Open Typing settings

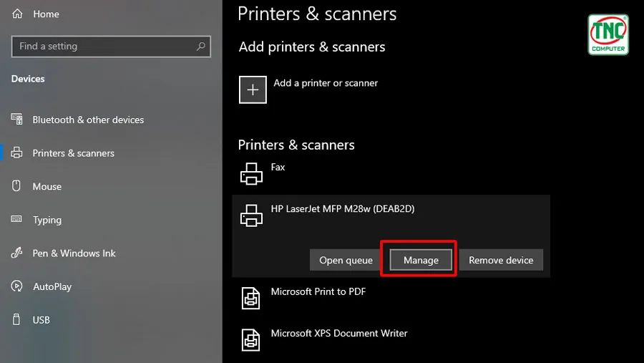47,220
